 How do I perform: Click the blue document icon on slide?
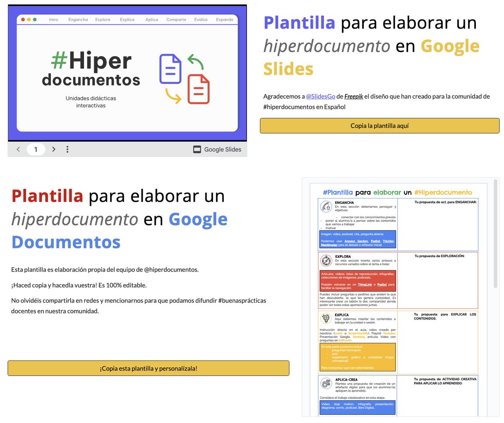(170, 69)
